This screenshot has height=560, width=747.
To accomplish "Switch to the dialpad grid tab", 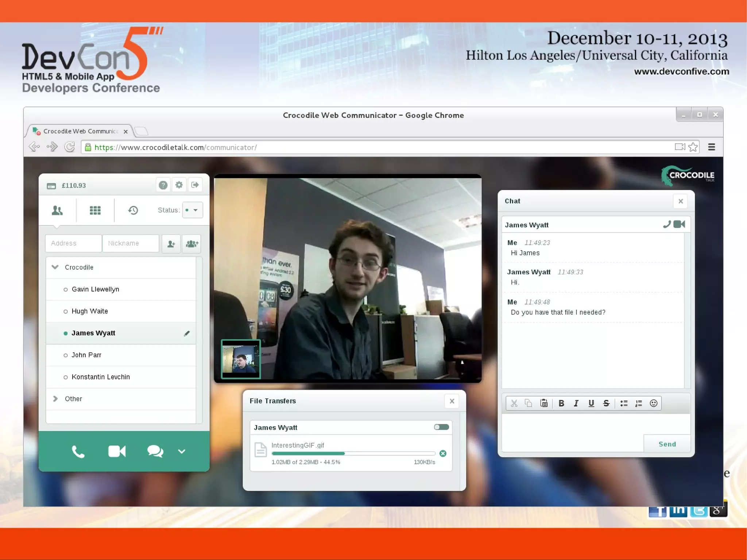I will (95, 210).
